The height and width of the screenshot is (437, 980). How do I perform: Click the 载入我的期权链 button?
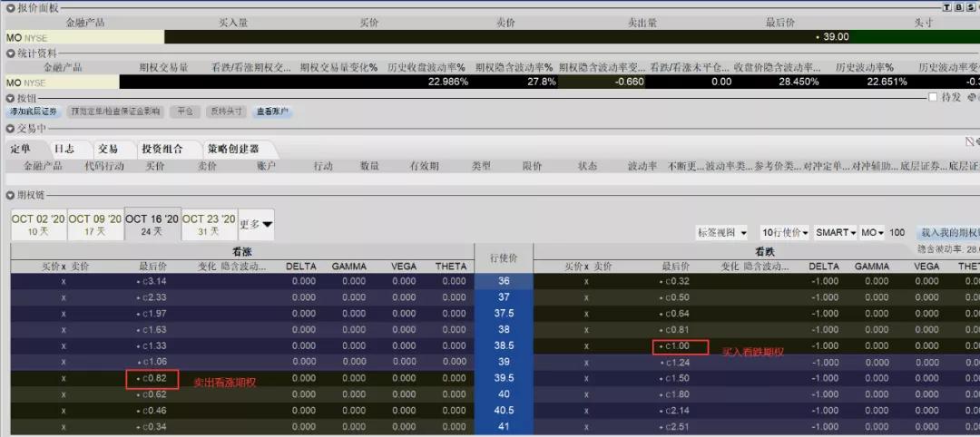(x=948, y=233)
